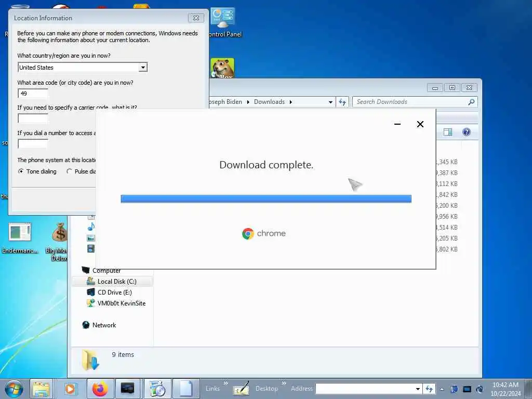The width and height of the screenshot is (532, 399).
Task: Open Explorer Help via blue question mark
Action: tap(467, 132)
